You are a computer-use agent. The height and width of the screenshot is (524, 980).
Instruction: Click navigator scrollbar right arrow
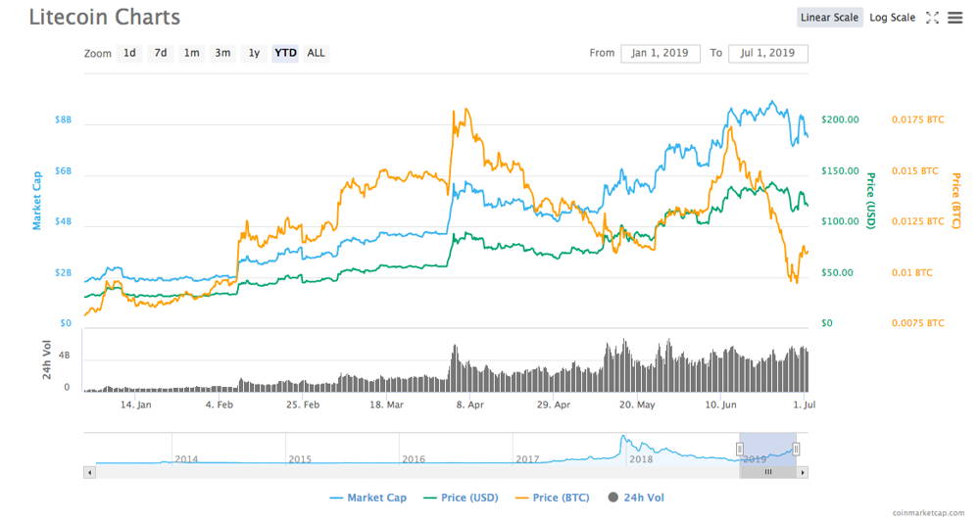tap(803, 473)
